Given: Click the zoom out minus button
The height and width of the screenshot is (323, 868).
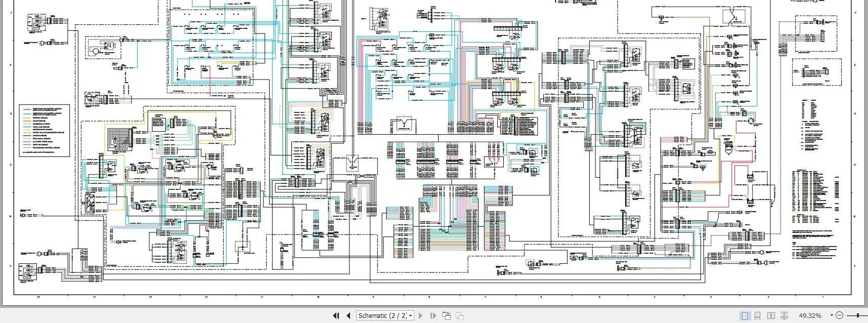Looking at the screenshot, I should click(x=840, y=315).
